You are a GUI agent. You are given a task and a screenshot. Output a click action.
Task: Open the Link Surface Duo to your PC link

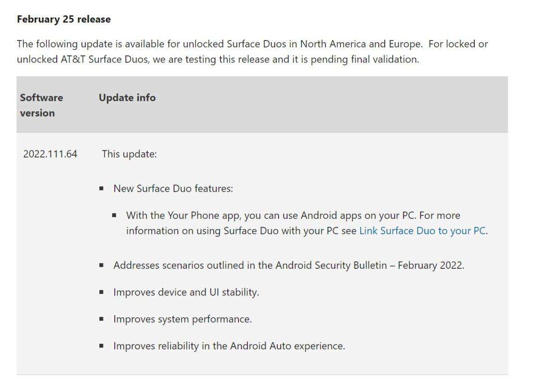point(423,231)
